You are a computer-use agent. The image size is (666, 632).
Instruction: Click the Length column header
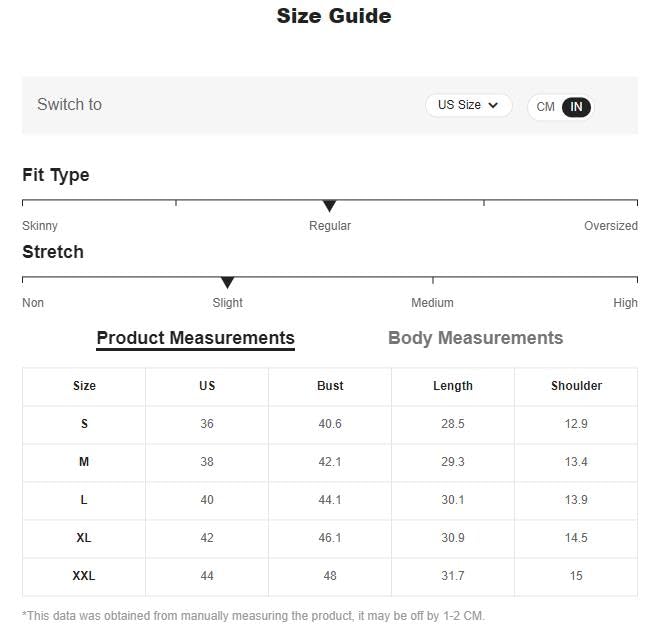[x=453, y=386]
